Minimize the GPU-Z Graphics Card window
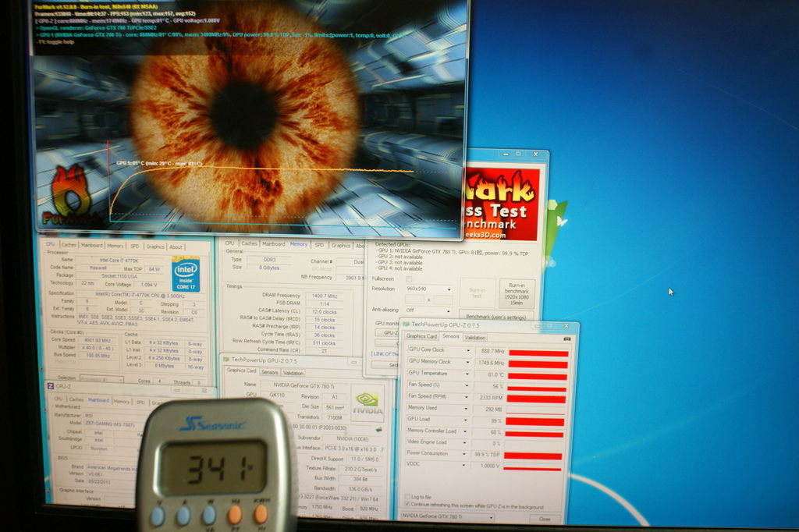The image size is (799, 532). tap(354, 362)
